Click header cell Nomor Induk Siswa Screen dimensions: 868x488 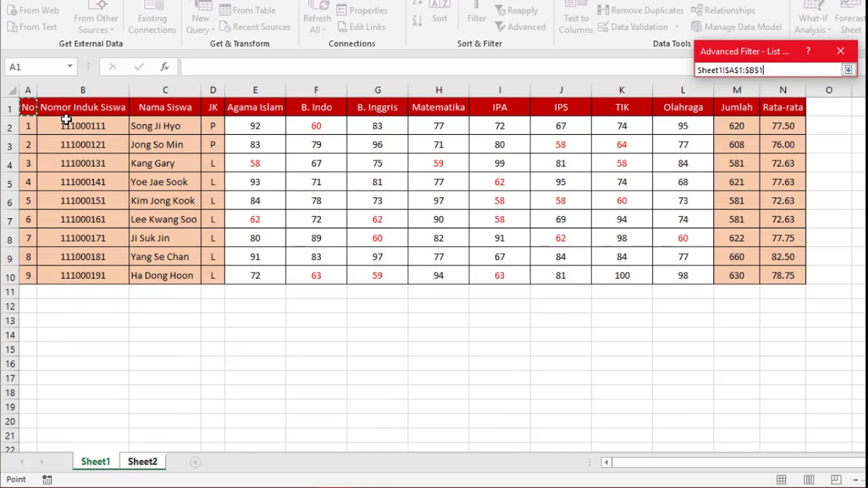click(x=83, y=107)
